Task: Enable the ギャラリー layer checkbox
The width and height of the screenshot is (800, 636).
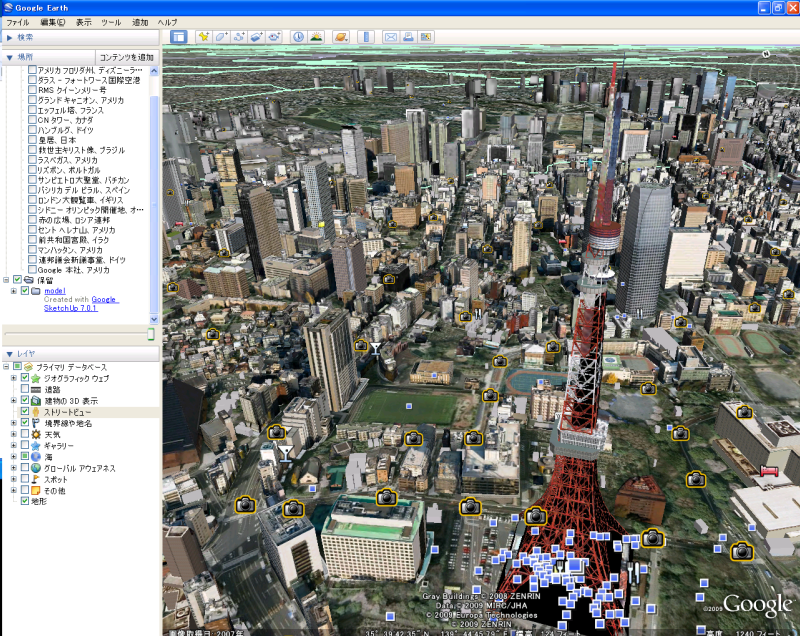Action: point(24,445)
